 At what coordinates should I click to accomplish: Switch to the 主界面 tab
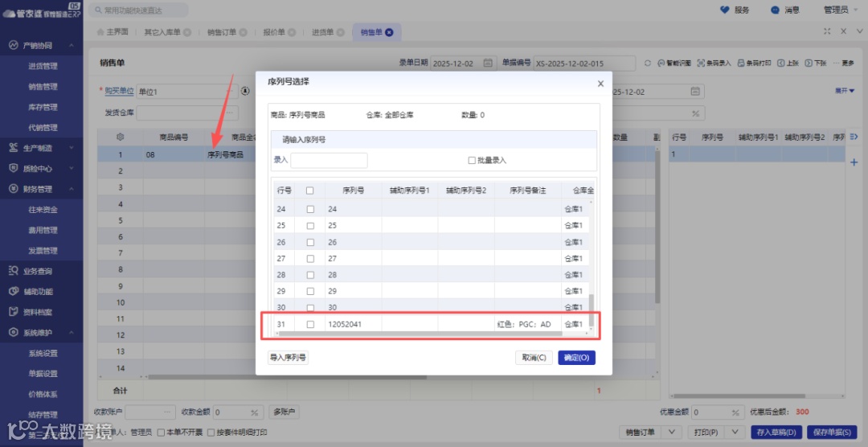tap(113, 32)
